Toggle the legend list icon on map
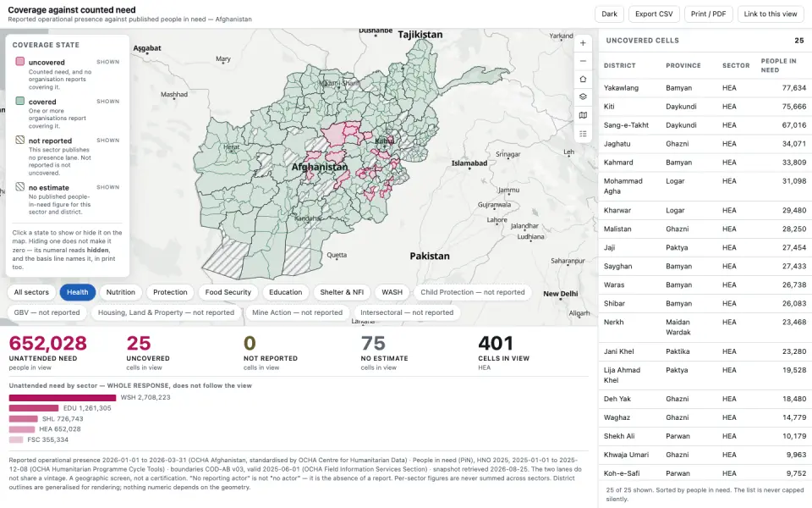 coord(583,134)
